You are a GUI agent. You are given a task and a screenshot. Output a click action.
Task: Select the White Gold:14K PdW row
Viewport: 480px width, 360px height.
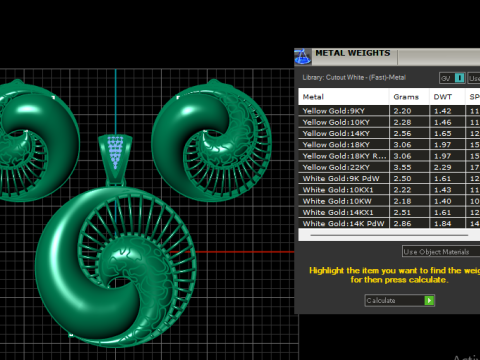point(389,223)
